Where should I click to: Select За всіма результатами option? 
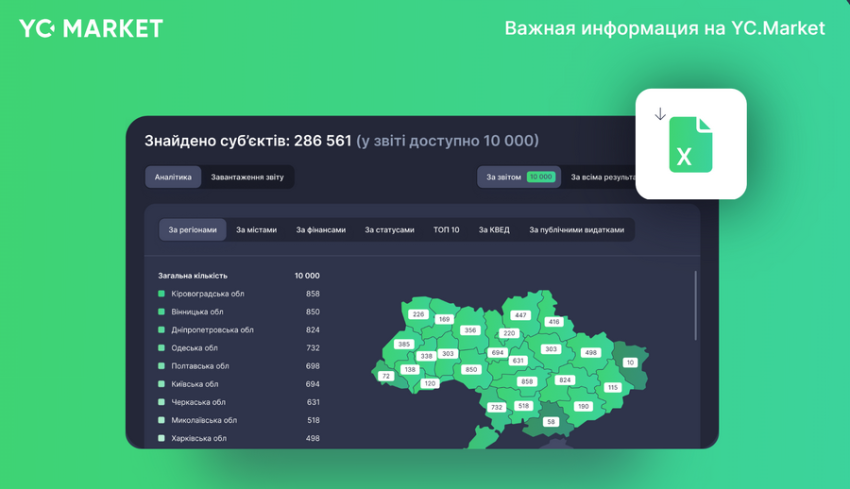603,177
